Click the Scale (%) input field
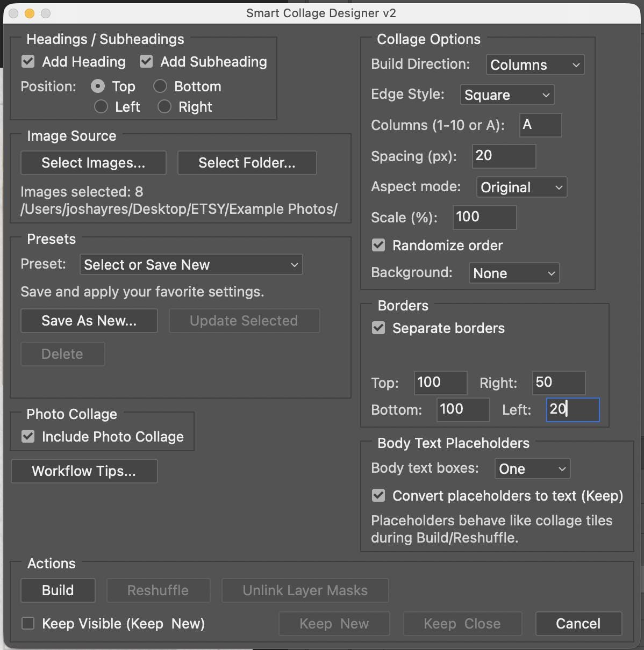 (x=485, y=217)
